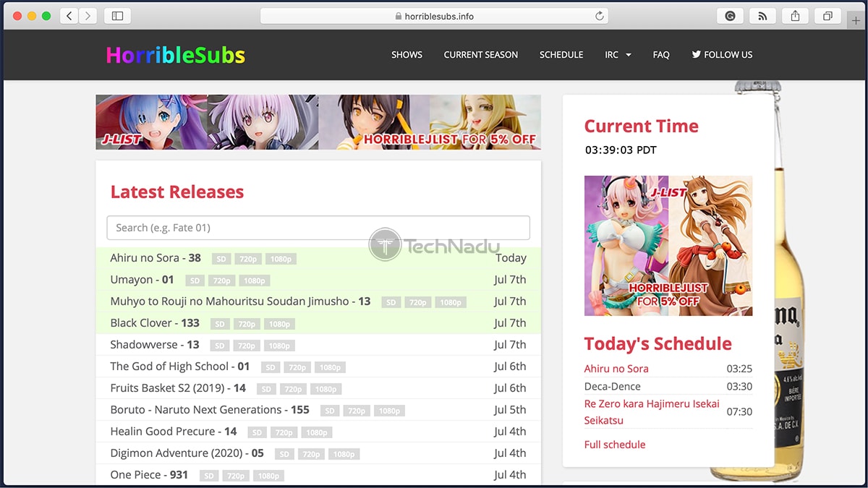
Task: Open Ahiru no Sora in Today's Schedule
Action: click(616, 369)
